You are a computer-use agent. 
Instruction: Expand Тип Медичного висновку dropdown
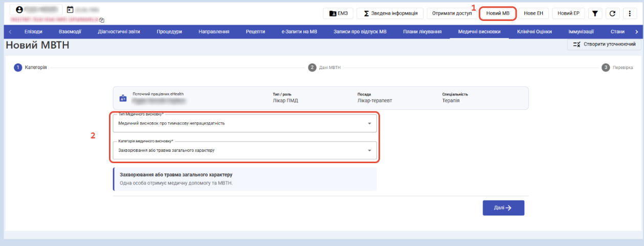pyautogui.click(x=245, y=123)
